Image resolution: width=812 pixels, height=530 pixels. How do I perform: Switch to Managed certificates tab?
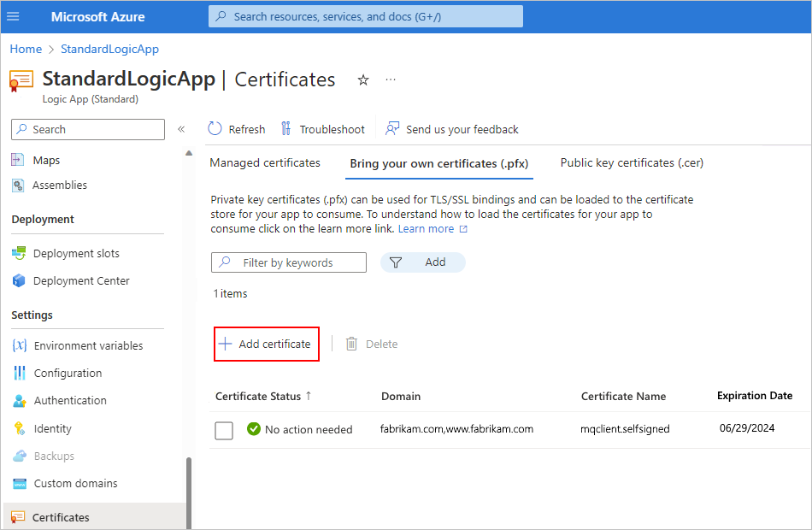pyautogui.click(x=265, y=162)
